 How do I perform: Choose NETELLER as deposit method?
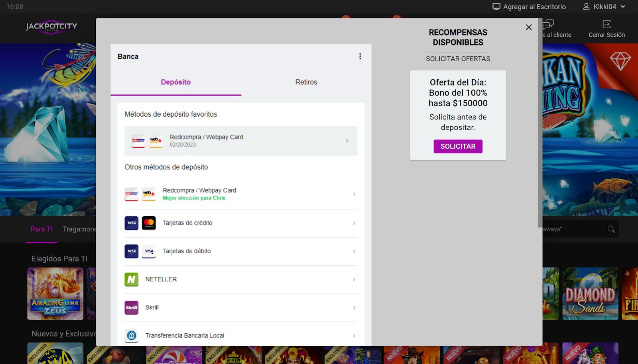point(241,280)
